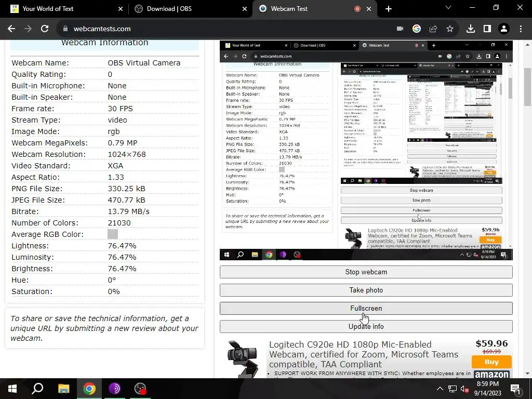This screenshot has height=399, width=532.
Task: Click the network icon in system tray
Action: pyautogui.click(x=453, y=389)
